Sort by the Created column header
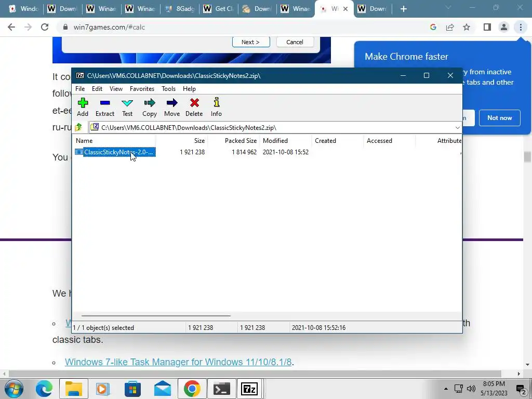 (x=338, y=141)
